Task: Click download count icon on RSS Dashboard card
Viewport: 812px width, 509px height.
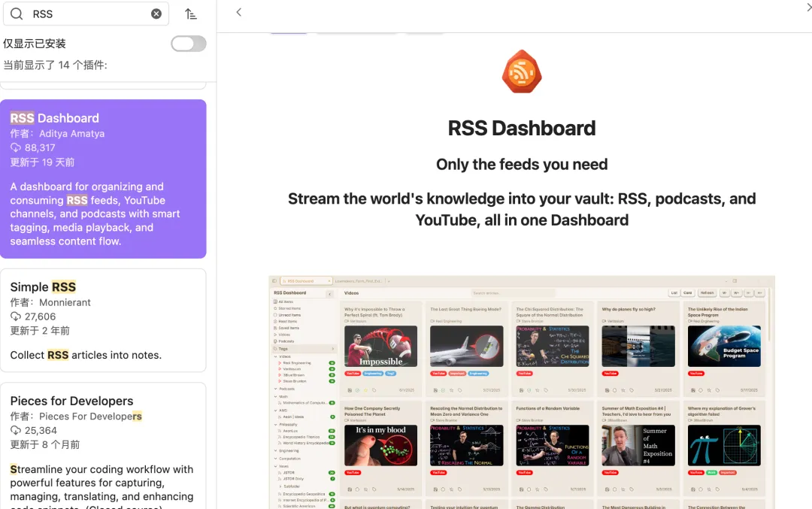Action: [x=16, y=148]
